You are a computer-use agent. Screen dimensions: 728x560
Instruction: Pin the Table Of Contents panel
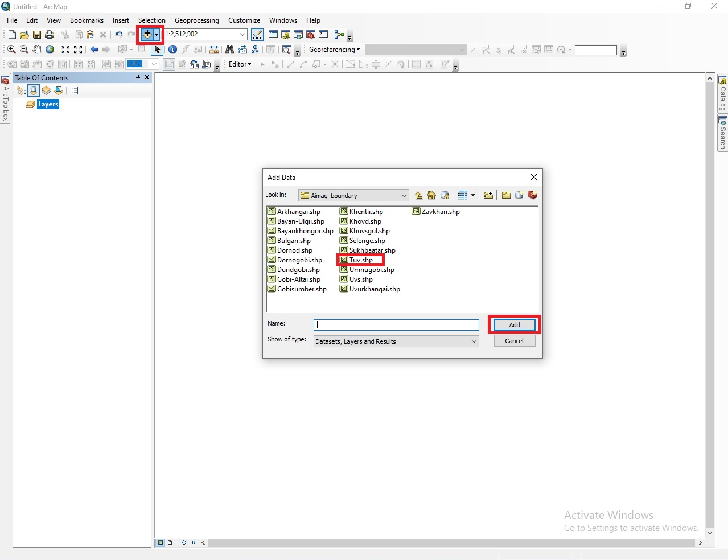[138, 77]
